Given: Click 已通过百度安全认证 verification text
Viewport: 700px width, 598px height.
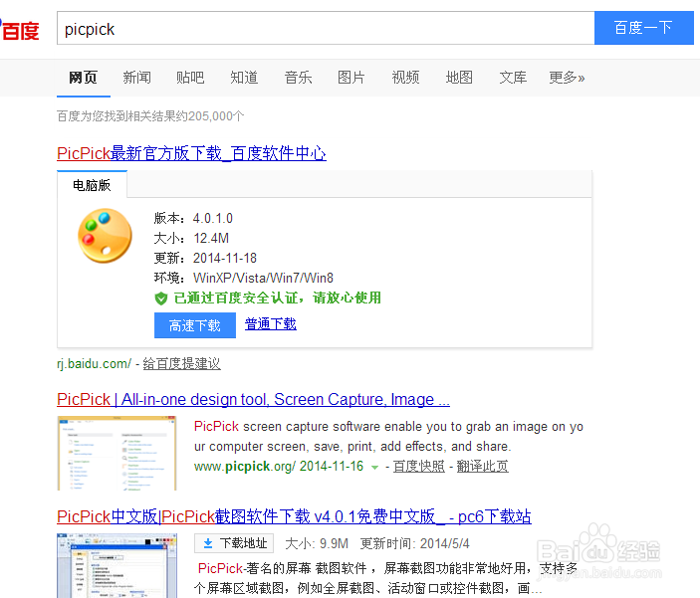Looking at the screenshot, I should [x=278, y=298].
